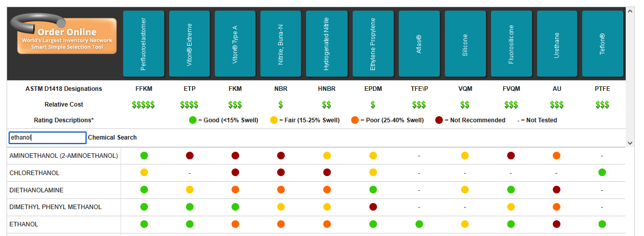This screenshot has height=236, width=644.
Task: Click the VQM two-dollar relative cost icon
Action: pos(465,105)
